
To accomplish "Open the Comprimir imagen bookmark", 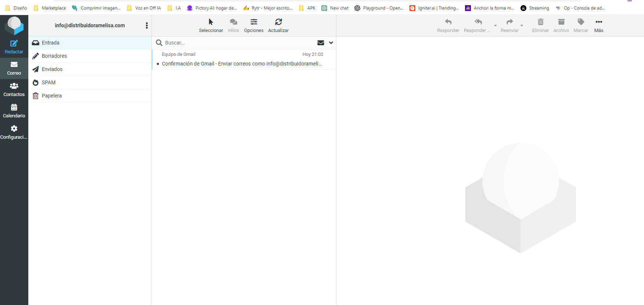I will (x=96, y=8).
